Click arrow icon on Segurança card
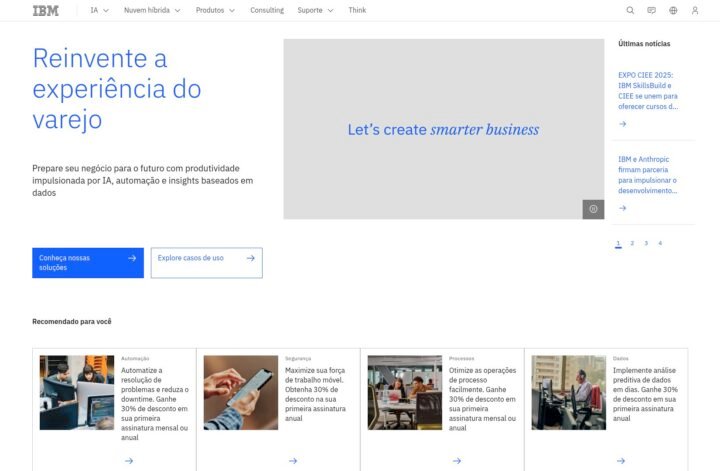This screenshot has width=720, height=471. click(x=293, y=461)
